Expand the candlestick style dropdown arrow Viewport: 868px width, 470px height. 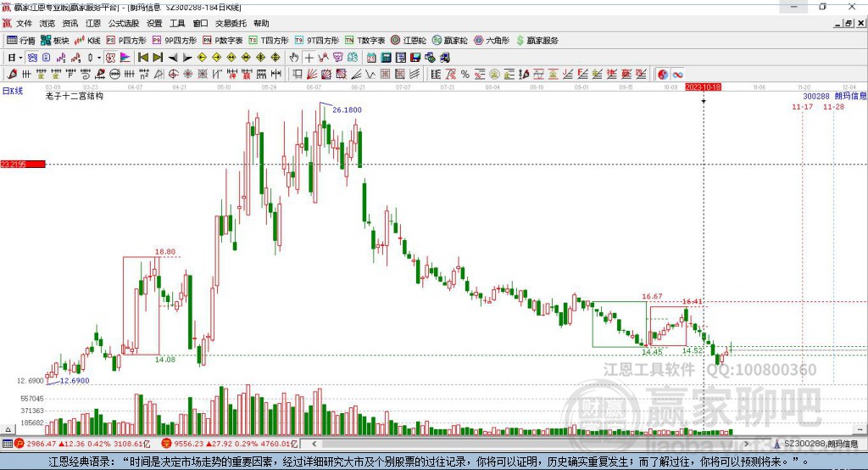[x=99, y=58]
